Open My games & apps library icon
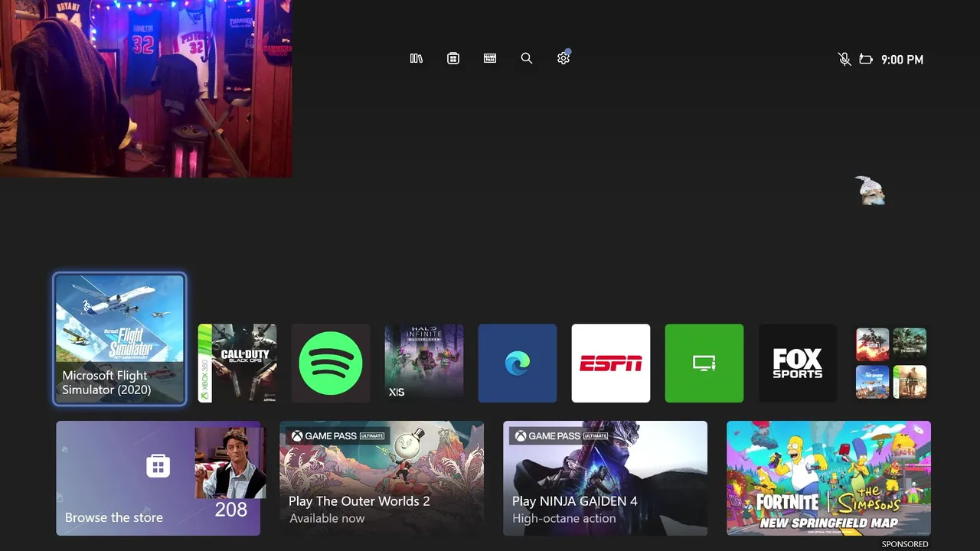Screen dimensions: 980x551 pos(416,58)
